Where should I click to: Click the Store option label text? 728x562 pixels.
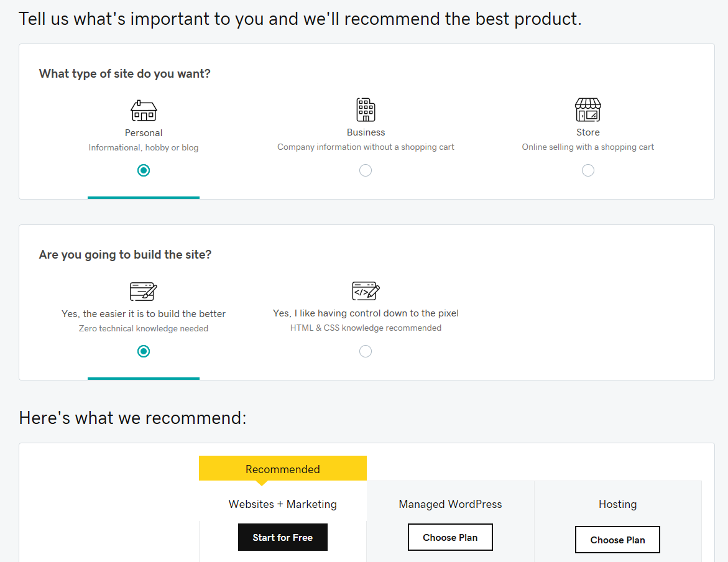[587, 132]
